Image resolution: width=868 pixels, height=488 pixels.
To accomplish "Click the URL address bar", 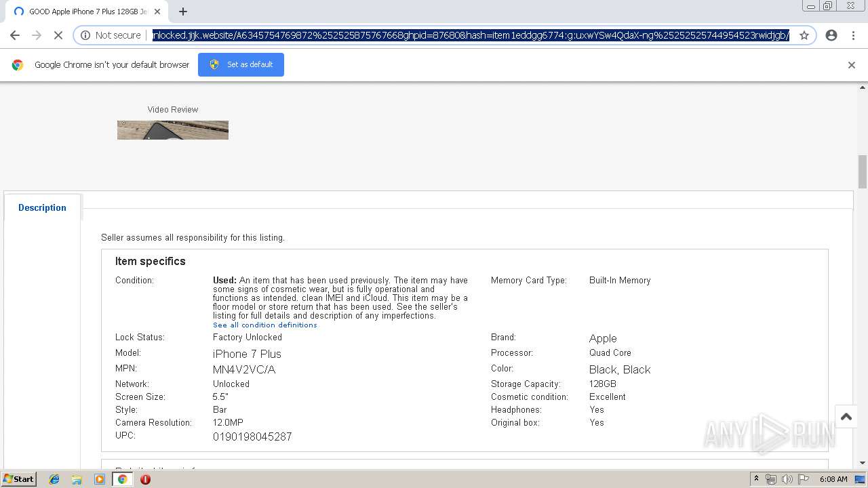I will pos(471,35).
